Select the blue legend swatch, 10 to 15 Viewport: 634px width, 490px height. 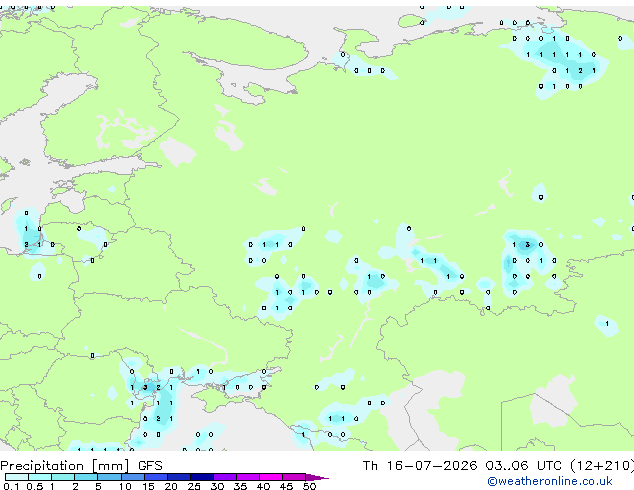tap(132, 477)
